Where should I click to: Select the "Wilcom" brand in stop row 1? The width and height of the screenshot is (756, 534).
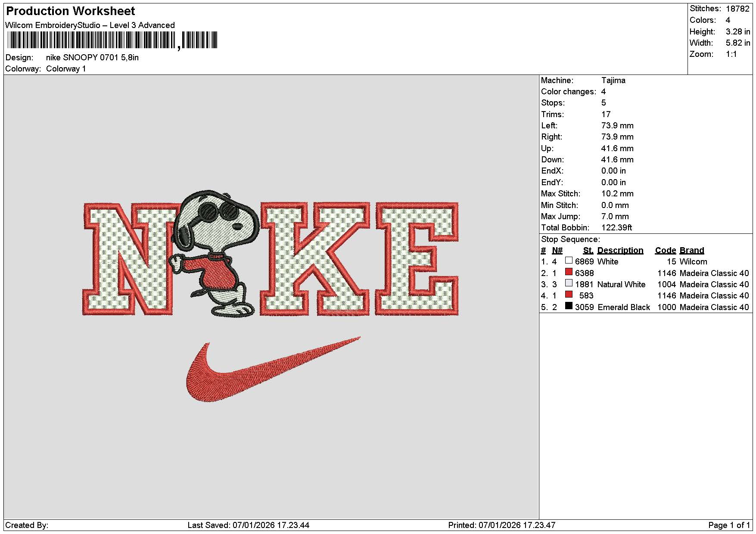[x=694, y=262]
